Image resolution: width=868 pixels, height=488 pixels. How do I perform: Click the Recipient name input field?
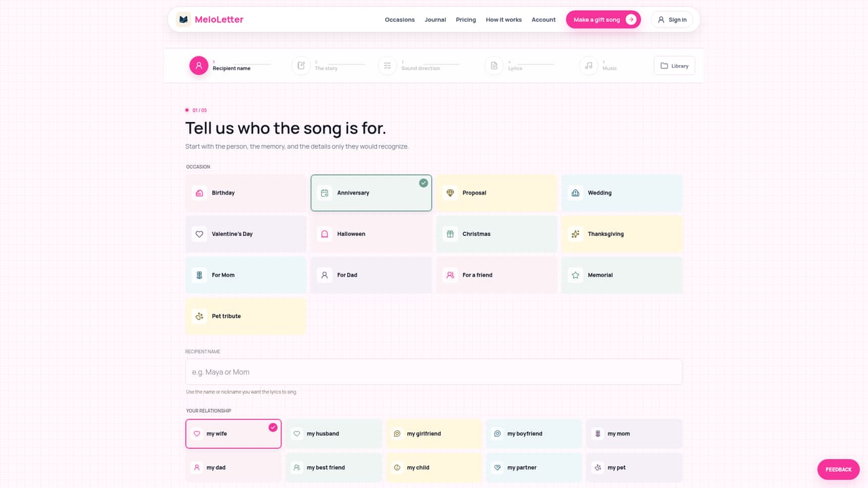[434, 372]
